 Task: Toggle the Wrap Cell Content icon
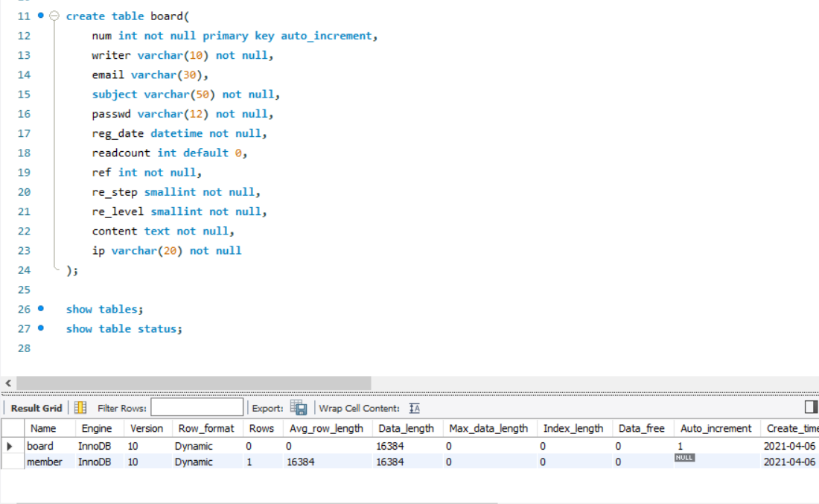(414, 408)
